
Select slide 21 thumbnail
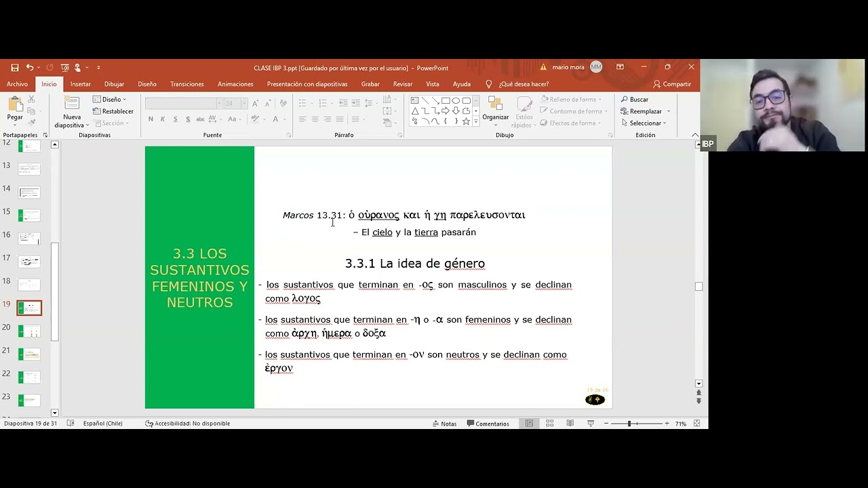[29, 354]
